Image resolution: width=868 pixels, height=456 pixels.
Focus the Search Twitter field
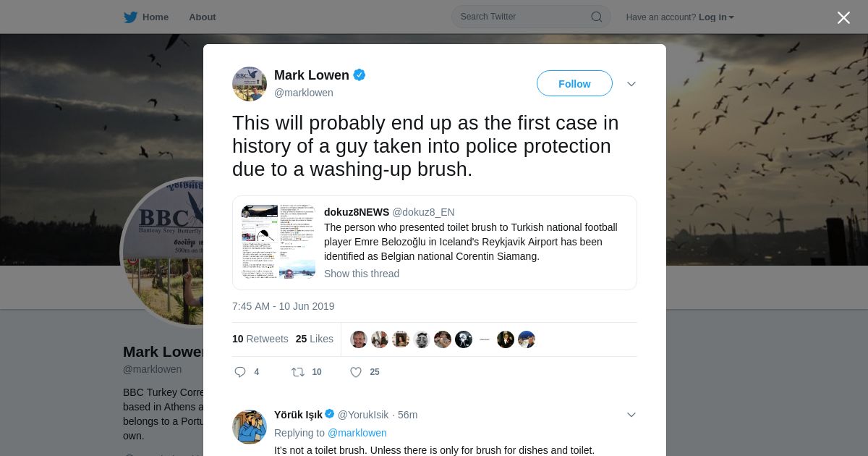(x=531, y=17)
